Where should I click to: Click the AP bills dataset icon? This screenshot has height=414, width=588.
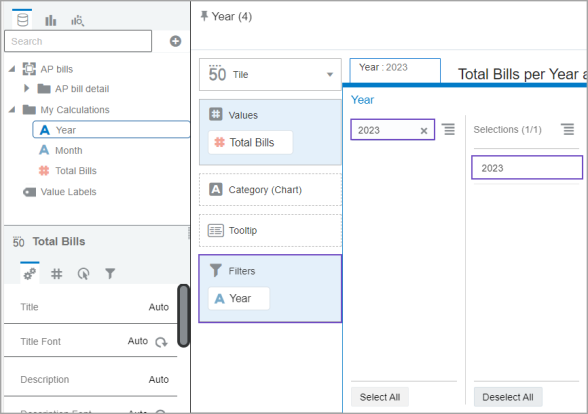point(29,69)
